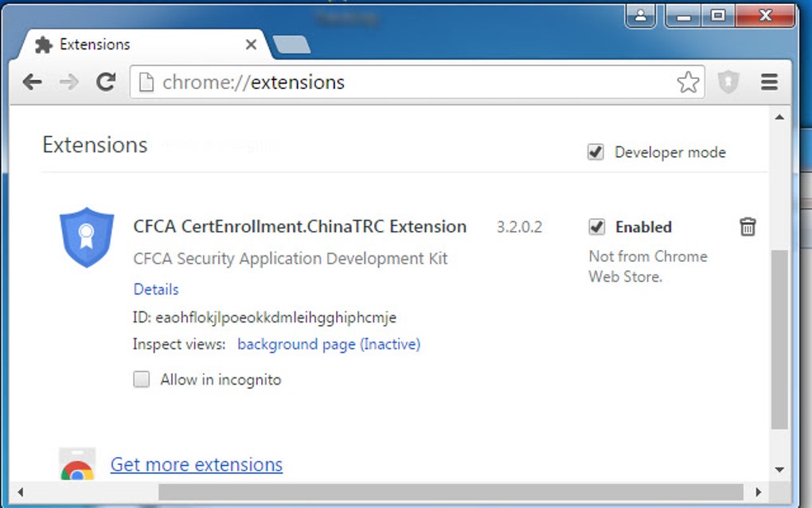Delete the extension using the trash icon

(748, 227)
